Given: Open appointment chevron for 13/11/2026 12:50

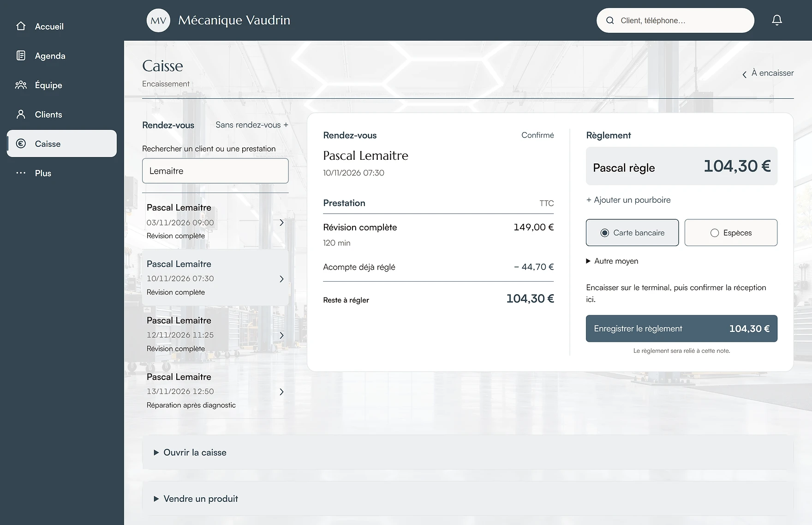Looking at the screenshot, I should (x=281, y=392).
